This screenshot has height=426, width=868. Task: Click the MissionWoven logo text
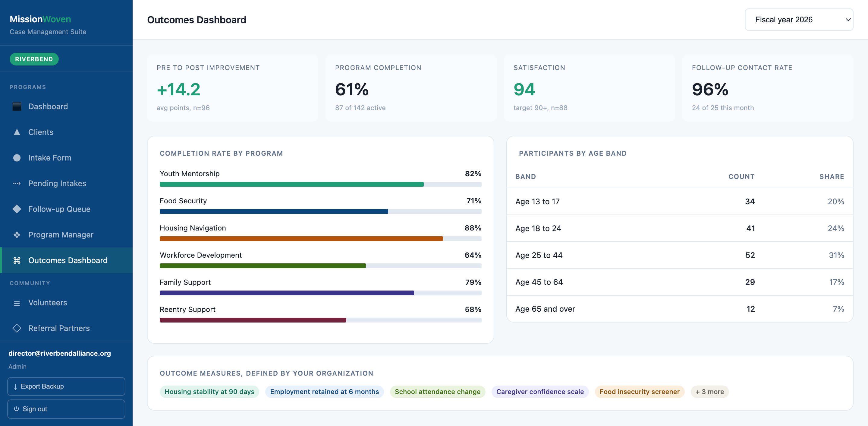pos(40,19)
